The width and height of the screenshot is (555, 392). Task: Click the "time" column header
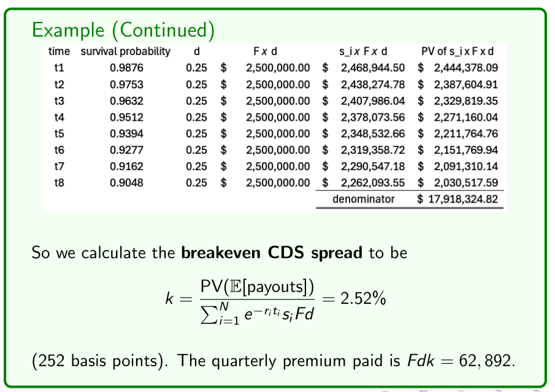(x=58, y=51)
